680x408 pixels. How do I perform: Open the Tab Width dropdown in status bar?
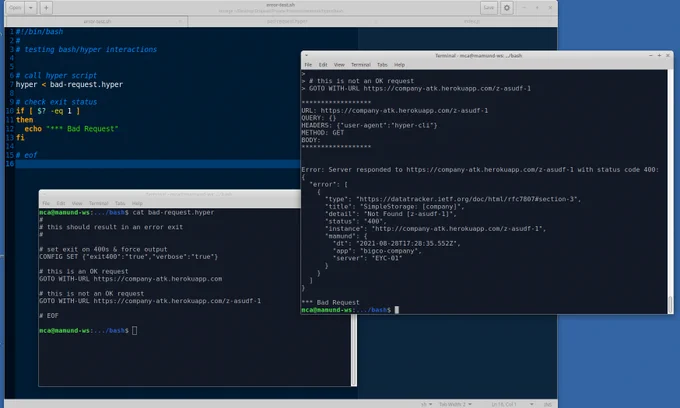455,404
